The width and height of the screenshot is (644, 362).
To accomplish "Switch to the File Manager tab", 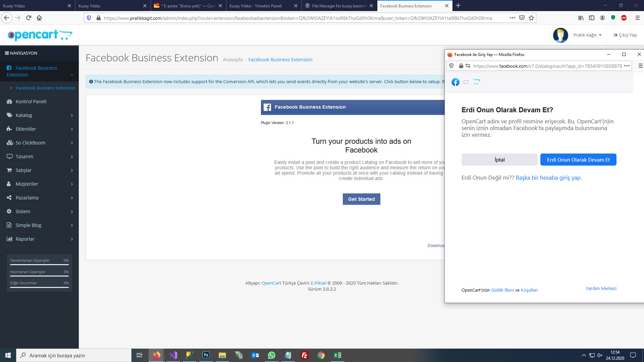I will point(339,6).
